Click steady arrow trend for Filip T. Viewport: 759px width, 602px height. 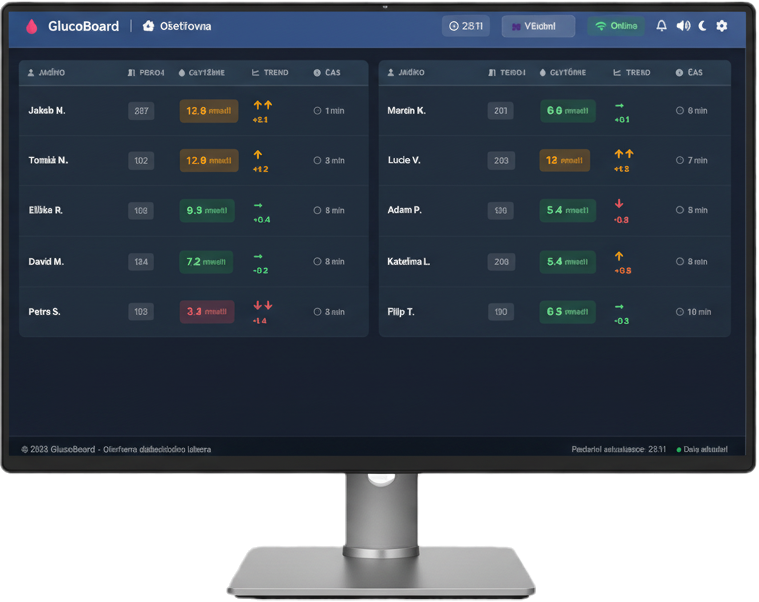[x=619, y=306]
